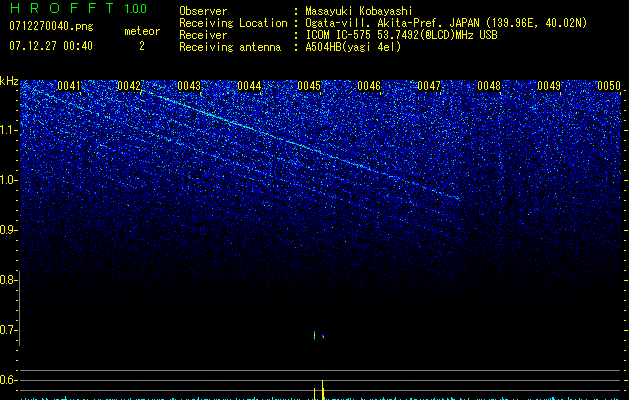629x400 pixels.
Task: Click the 0047 time marker
Action: click(429, 86)
